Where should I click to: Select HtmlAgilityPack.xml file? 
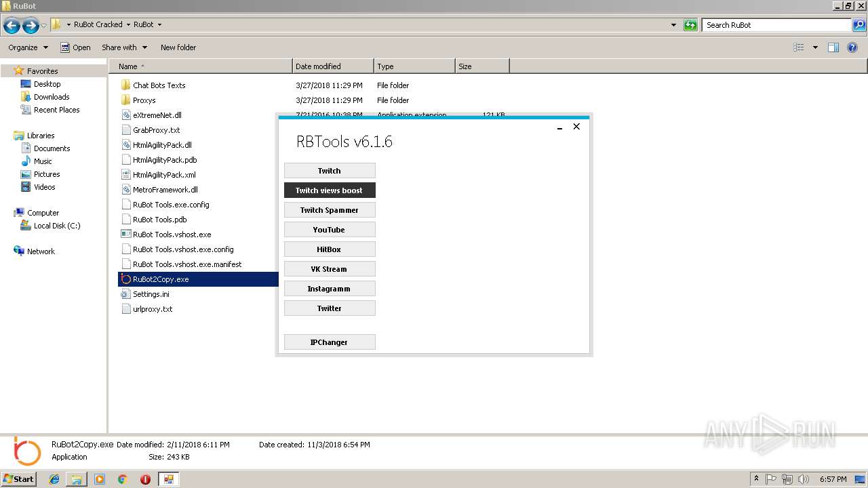[164, 175]
